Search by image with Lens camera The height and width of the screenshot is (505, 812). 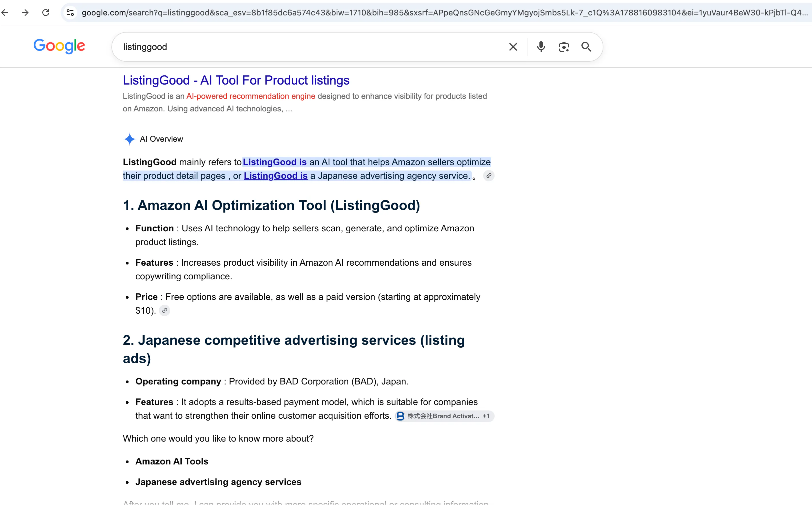(564, 47)
